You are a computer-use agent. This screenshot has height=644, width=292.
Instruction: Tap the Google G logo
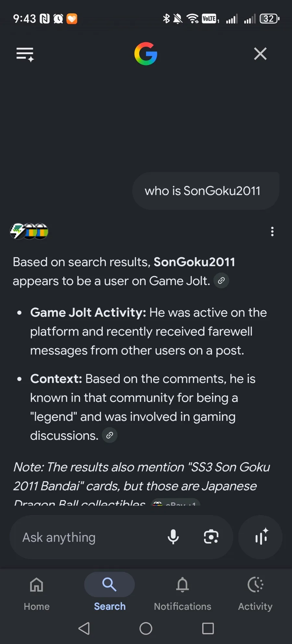tap(146, 54)
